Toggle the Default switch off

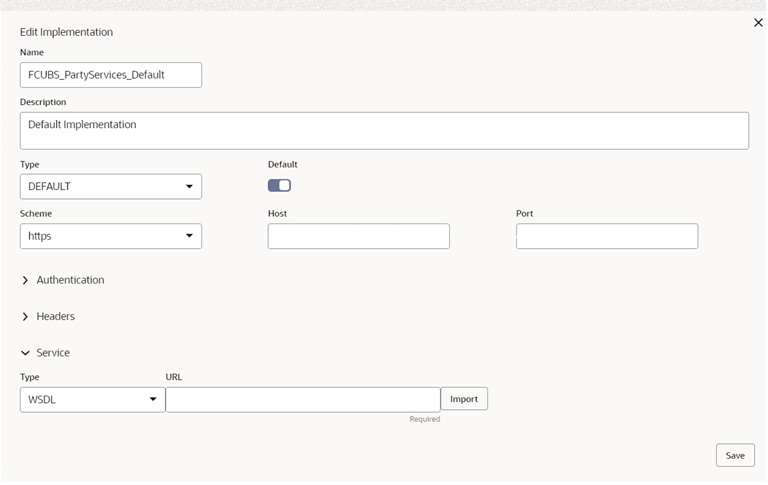pos(279,185)
